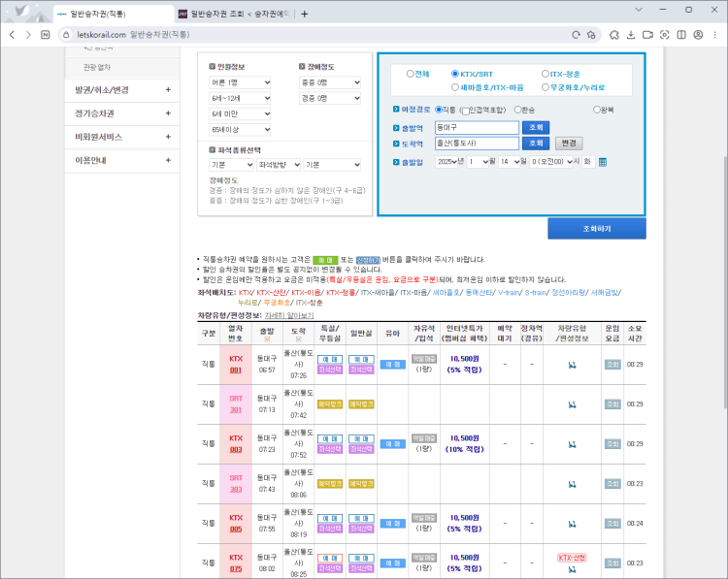
Task: Open the 6세~12세 child dropdown
Action: tap(240, 98)
